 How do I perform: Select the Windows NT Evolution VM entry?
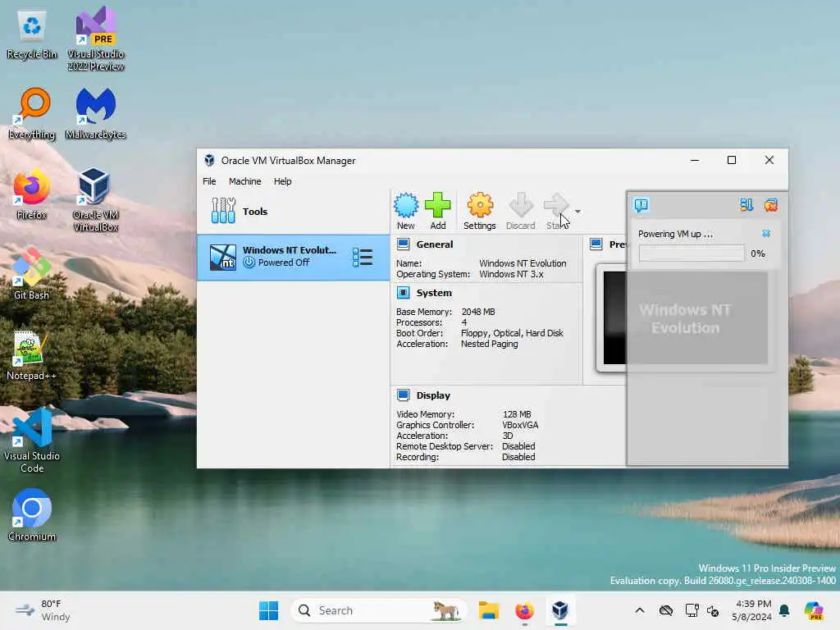[x=293, y=257]
